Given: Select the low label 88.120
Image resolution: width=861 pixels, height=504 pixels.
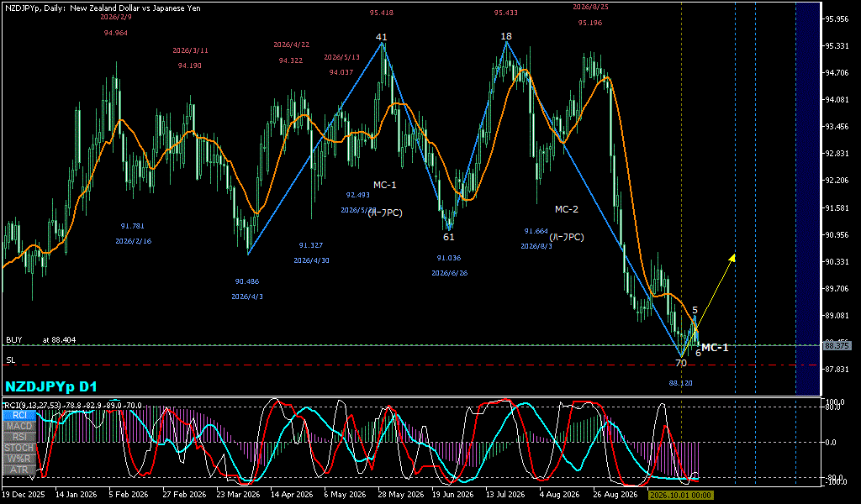Looking at the screenshot, I should coord(680,383).
